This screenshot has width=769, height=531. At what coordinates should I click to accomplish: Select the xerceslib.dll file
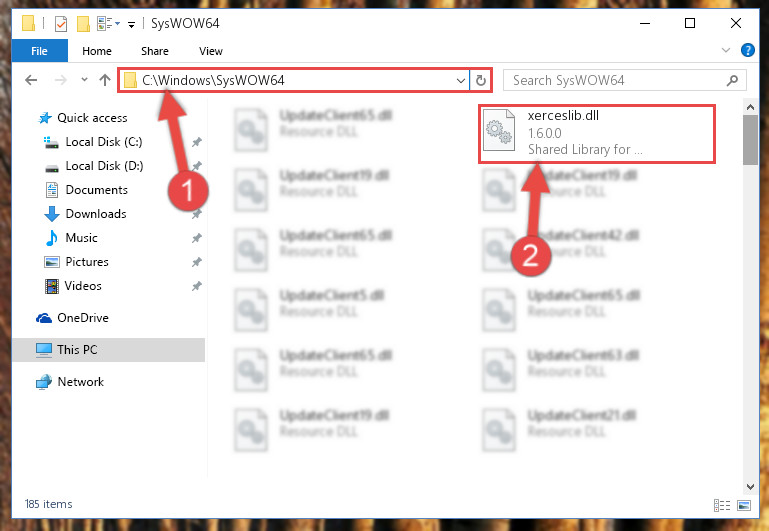tap(597, 133)
